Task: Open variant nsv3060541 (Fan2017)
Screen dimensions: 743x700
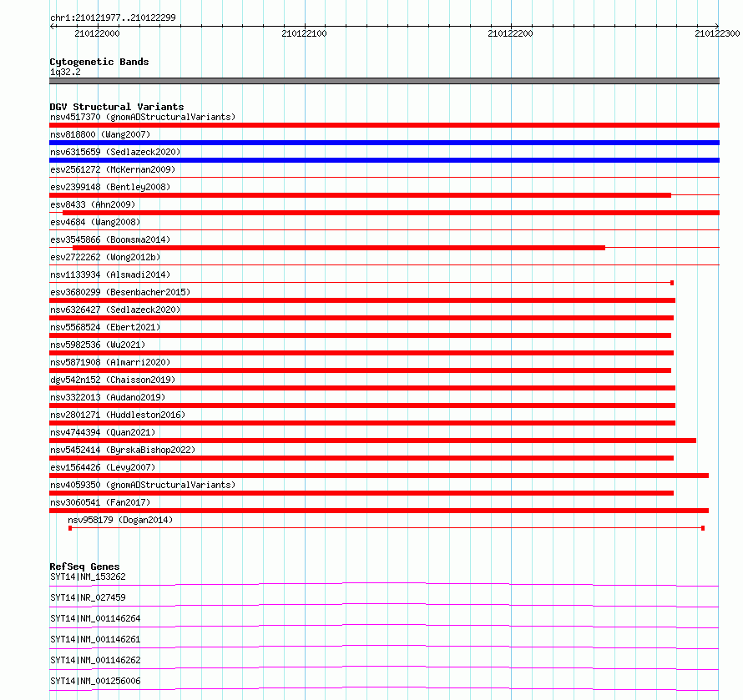Action: 100,502
